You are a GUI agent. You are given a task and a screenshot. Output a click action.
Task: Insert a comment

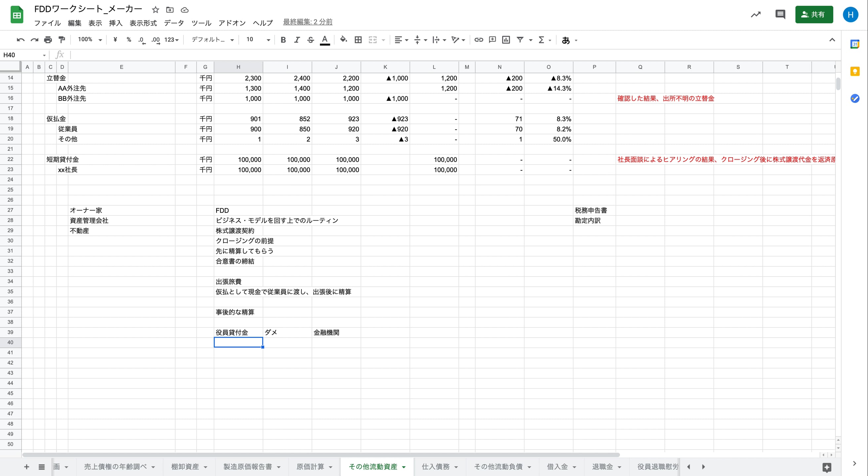tap(492, 39)
